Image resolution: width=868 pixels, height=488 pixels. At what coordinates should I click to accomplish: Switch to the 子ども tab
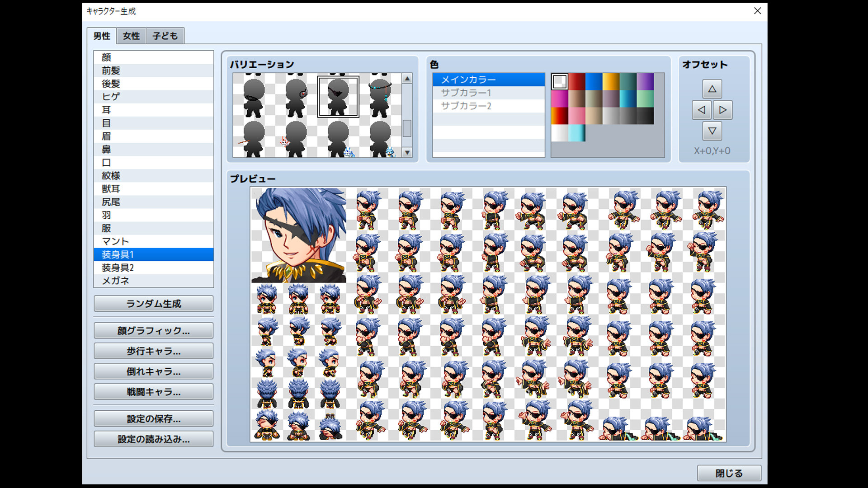pos(165,36)
